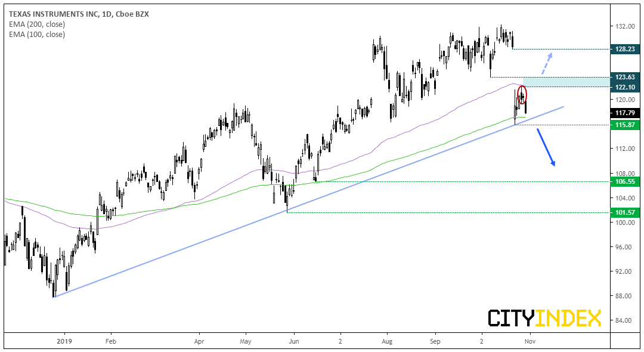Click the EMA (200, close) legend
Viewport: 644px width, 352px height.
click(37, 24)
